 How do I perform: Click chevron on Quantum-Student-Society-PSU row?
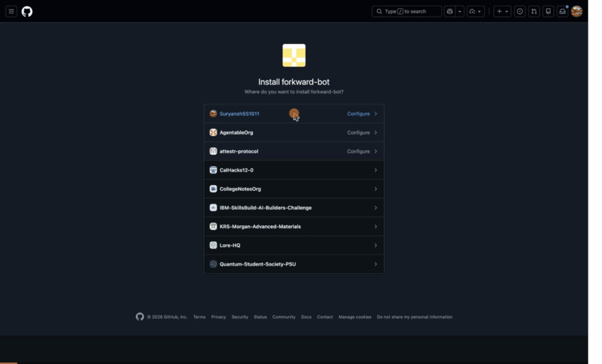tap(376, 264)
